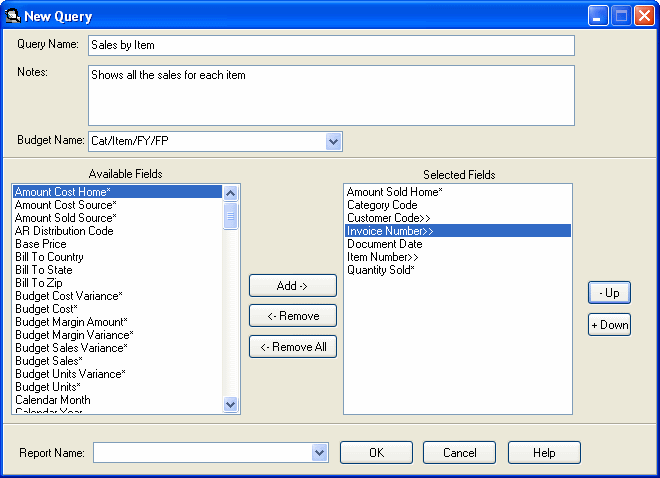Open Help for the query dialog
This screenshot has width=660, height=478.
click(x=544, y=453)
